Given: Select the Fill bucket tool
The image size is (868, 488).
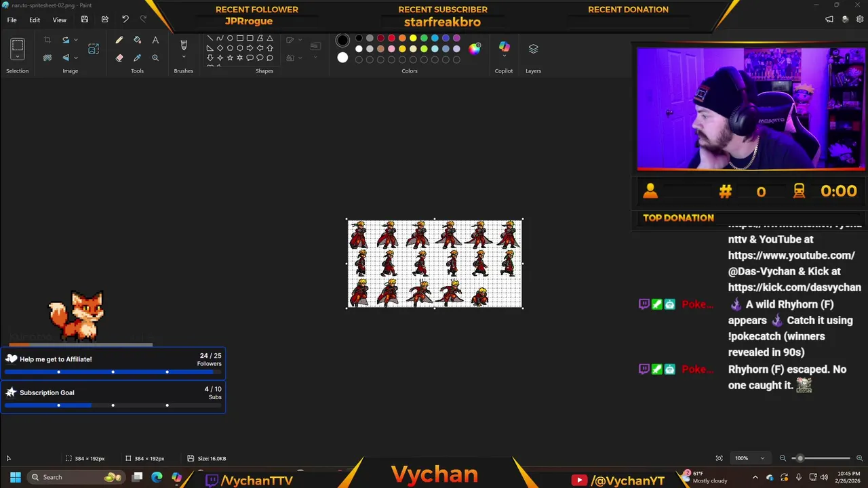Looking at the screenshot, I should click(x=138, y=41).
